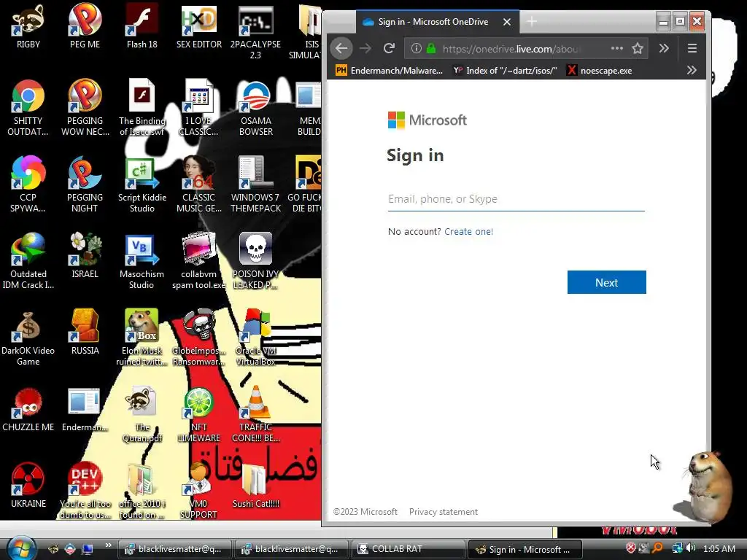Click Show Desktop quick launch icon

tap(87, 548)
